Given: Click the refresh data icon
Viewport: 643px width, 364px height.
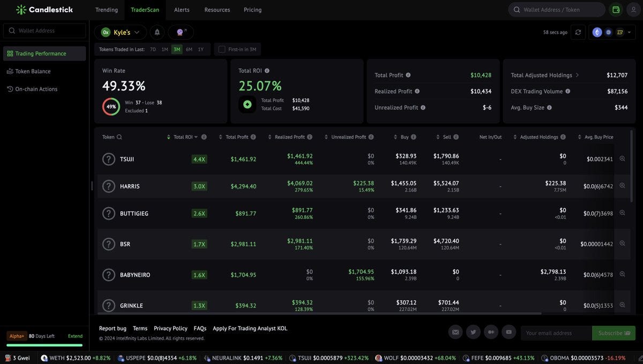Looking at the screenshot, I should [x=578, y=32].
